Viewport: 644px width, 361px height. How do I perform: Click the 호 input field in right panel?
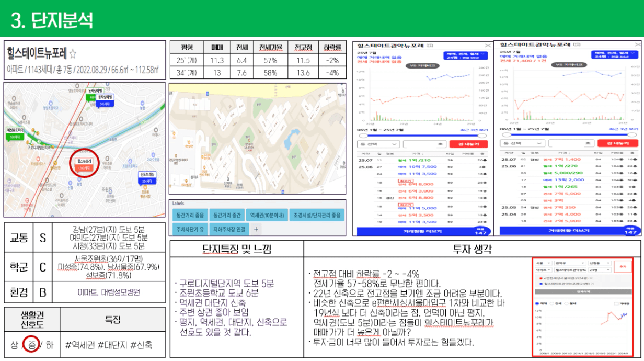point(571,143)
